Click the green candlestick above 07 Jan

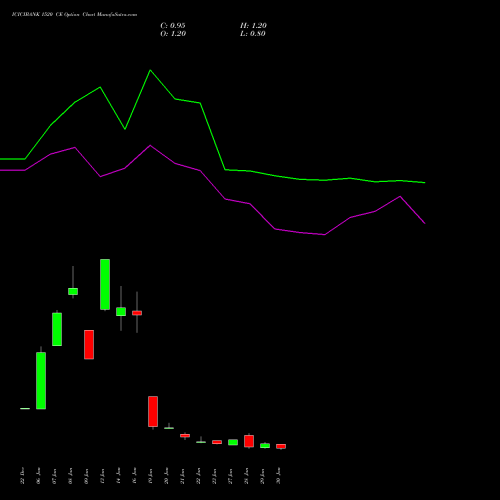(57, 329)
